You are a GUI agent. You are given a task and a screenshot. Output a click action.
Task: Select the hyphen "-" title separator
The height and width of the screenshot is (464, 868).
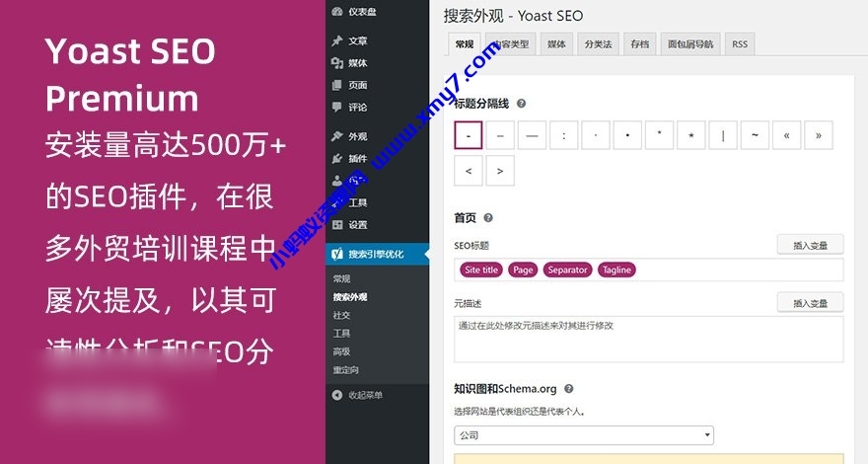click(469, 135)
